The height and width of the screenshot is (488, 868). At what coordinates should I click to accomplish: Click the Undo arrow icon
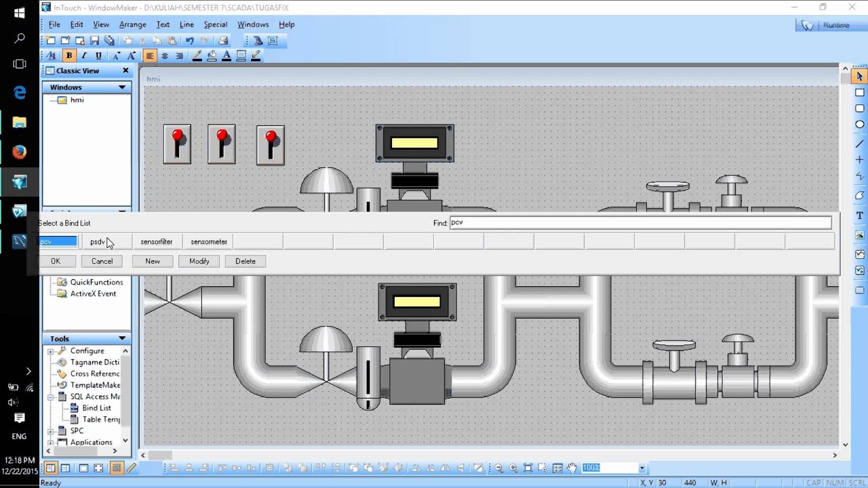[x=190, y=41]
